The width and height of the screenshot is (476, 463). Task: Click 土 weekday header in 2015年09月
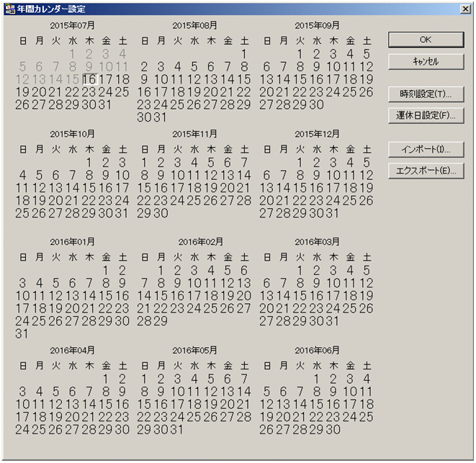[367, 40]
